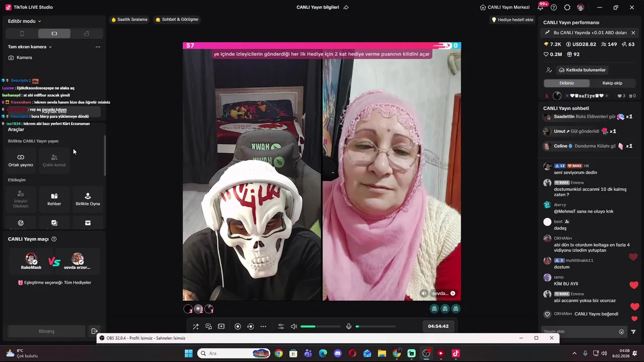Viewport: 644px width, 362px height.
Task: Switch to Rakip ekip tab
Action: point(612,83)
